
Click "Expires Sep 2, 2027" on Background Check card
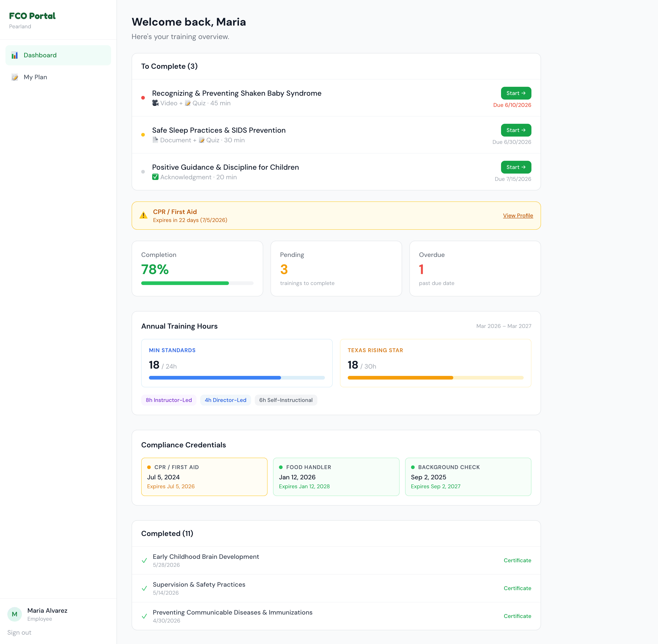(x=436, y=486)
